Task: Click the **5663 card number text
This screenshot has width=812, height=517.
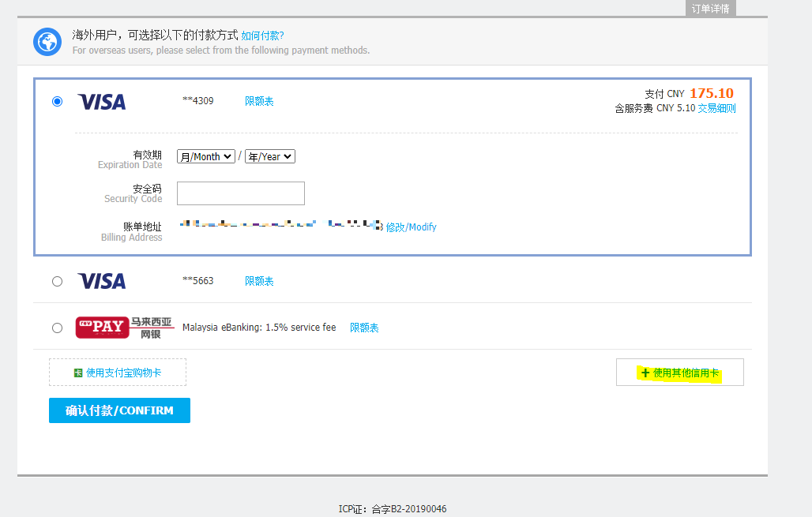Action: coord(197,280)
